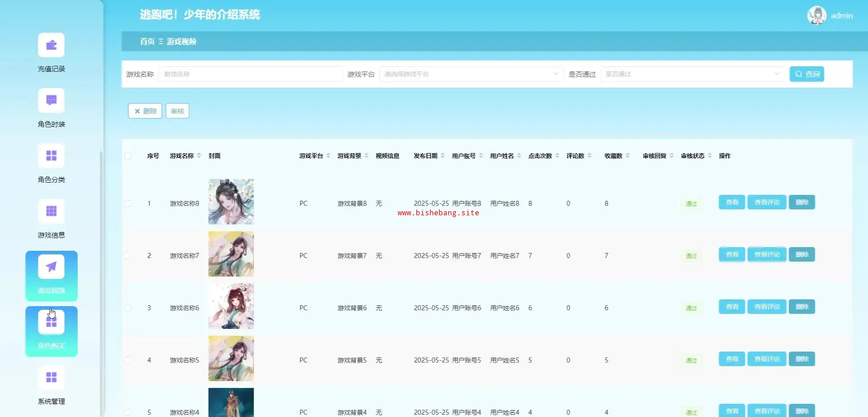Image resolution: width=868 pixels, height=417 pixels.
Task: Click the 通过 status tag for 游戏名称6
Action: 691,308
